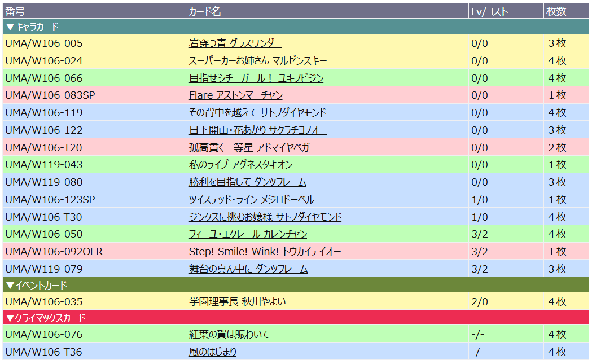
Task: Click the カード名 column header
Action: tap(327, 11)
